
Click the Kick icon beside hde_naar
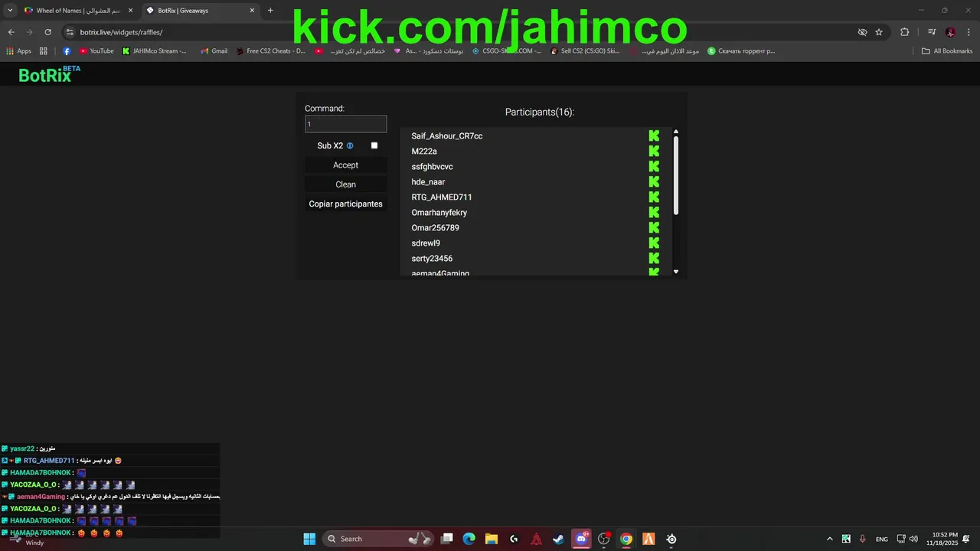pyautogui.click(x=654, y=181)
